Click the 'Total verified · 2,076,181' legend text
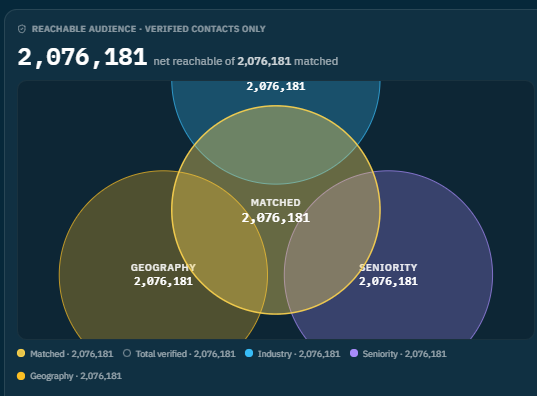This screenshot has height=396, width=537. (x=185, y=354)
